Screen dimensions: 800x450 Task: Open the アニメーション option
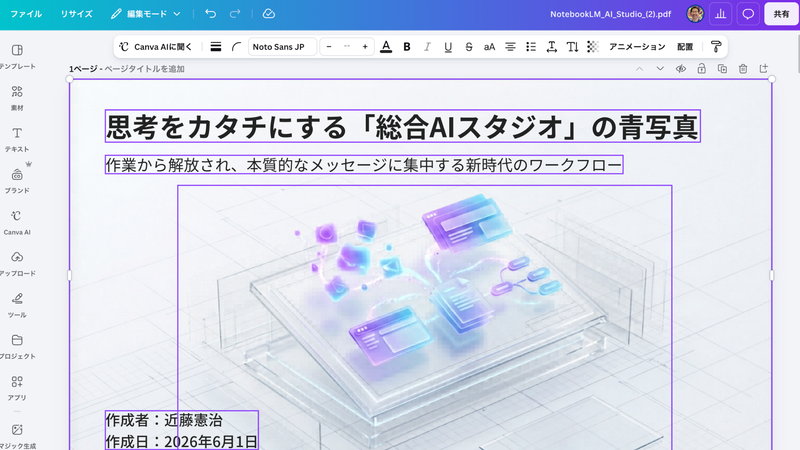[x=637, y=47]
